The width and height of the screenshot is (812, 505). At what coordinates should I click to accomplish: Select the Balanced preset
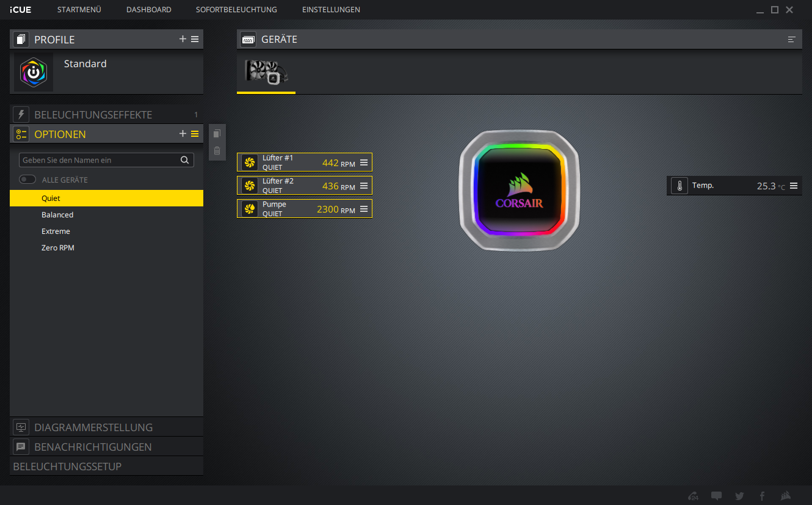tap(106, 214)
